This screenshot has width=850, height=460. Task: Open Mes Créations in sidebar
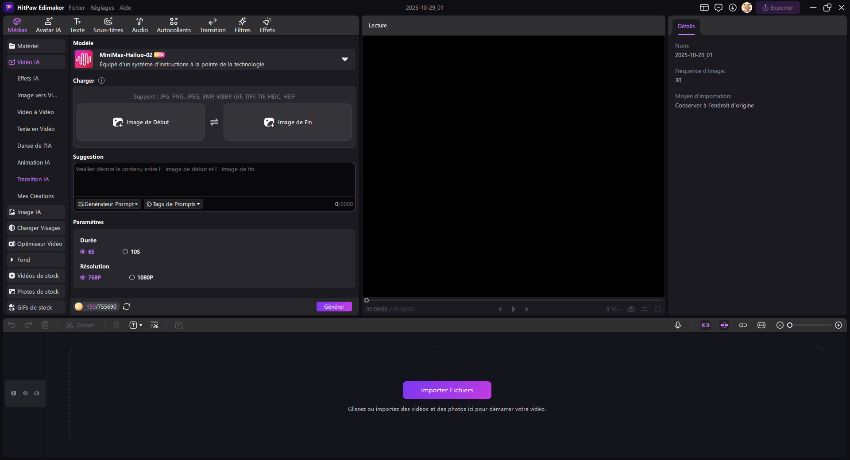tap(36, 196)
